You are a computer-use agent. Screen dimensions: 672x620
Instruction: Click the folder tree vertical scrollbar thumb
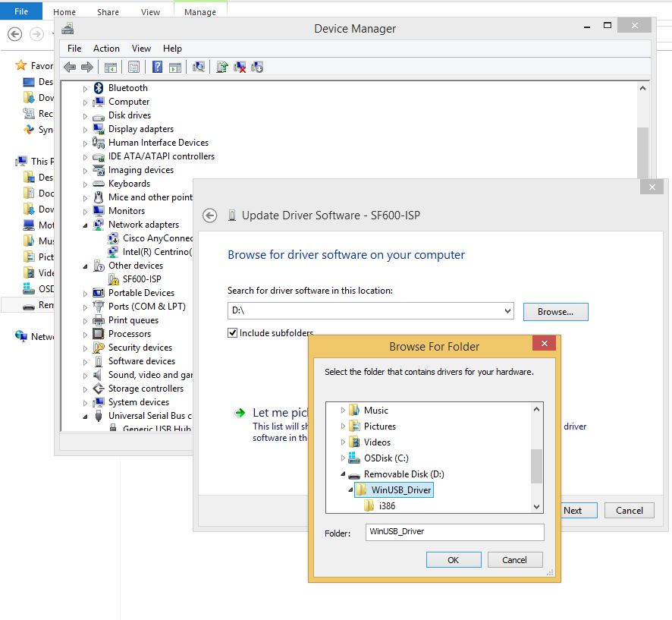pyautogui.click(x=536, y=465)
